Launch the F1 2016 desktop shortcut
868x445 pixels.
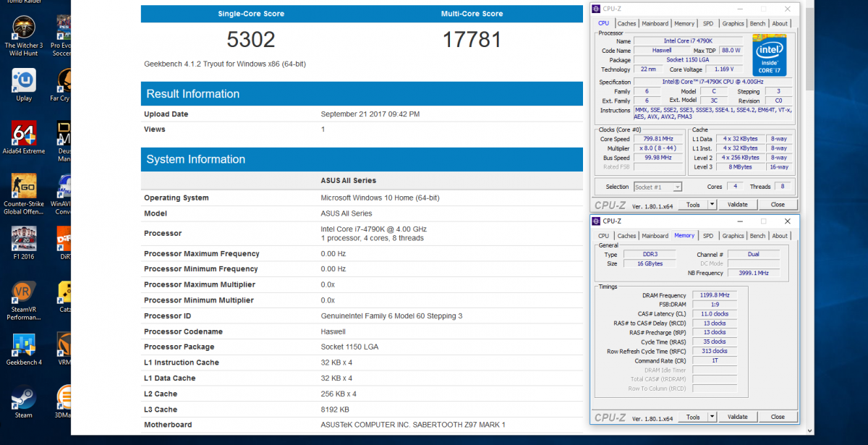(24, 244)
